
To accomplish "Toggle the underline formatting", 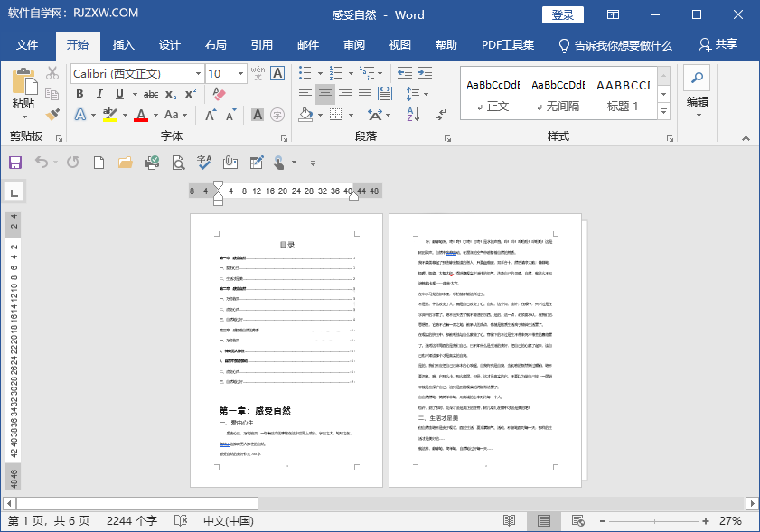I will pos(119,93).
